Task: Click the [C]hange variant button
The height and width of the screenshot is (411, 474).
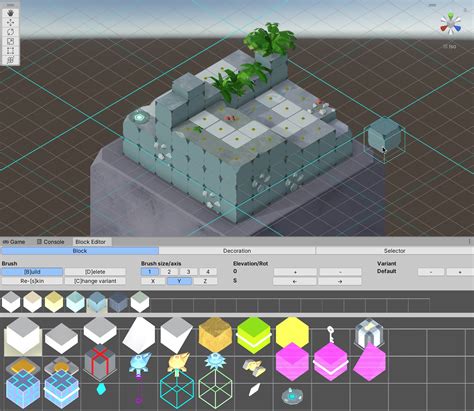Action: pos(95,281)
